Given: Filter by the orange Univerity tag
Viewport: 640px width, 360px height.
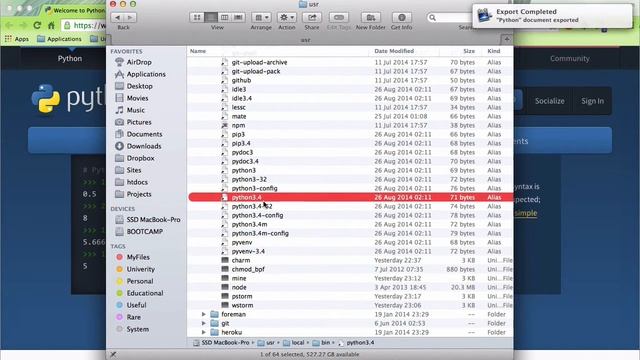Looking at the screenshot, I should pos(140,269).
